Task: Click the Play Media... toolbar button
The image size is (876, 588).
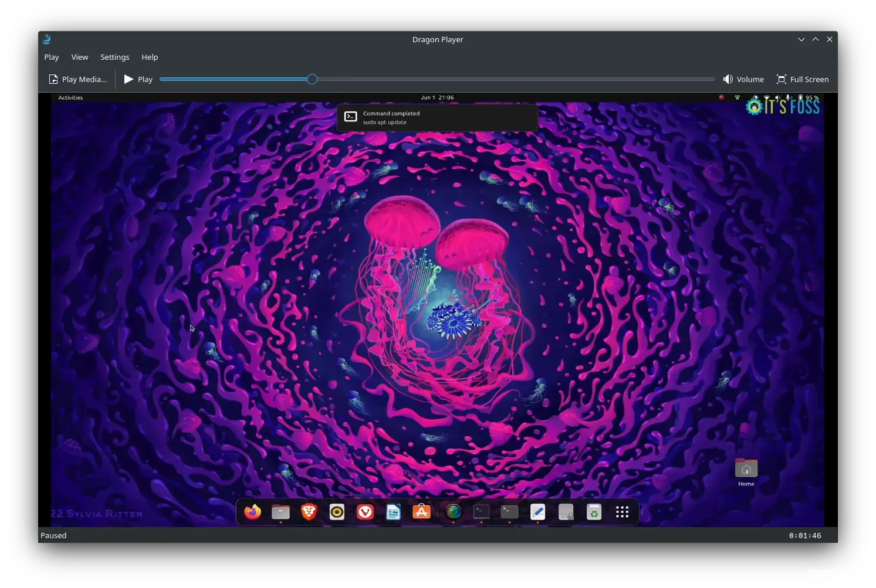Action: 78,79
